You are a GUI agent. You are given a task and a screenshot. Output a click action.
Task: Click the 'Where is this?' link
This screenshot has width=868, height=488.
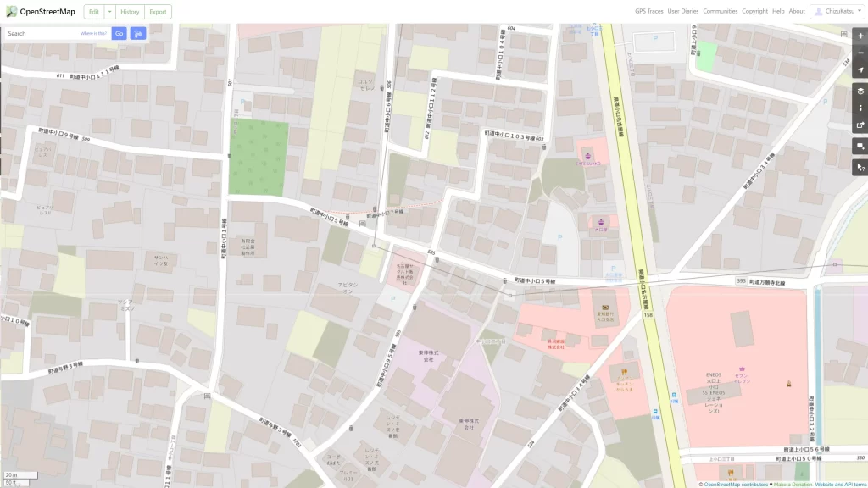93,34
